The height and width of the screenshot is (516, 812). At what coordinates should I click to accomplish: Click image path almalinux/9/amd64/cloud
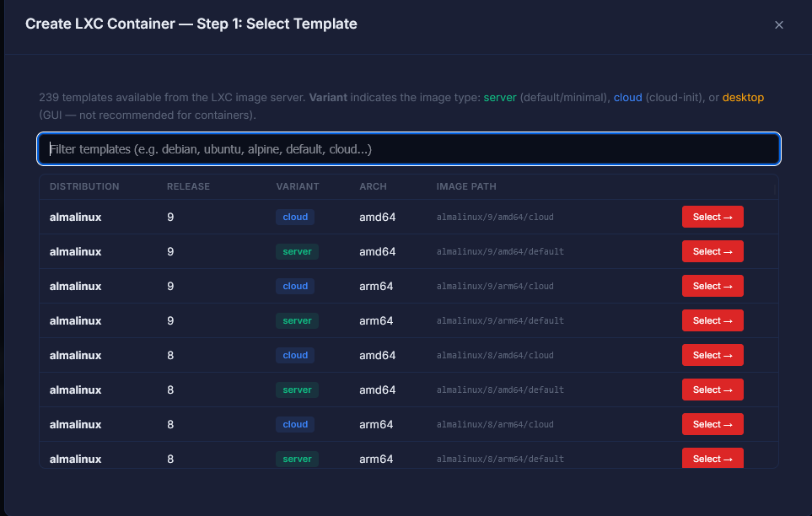pos(495,217)
